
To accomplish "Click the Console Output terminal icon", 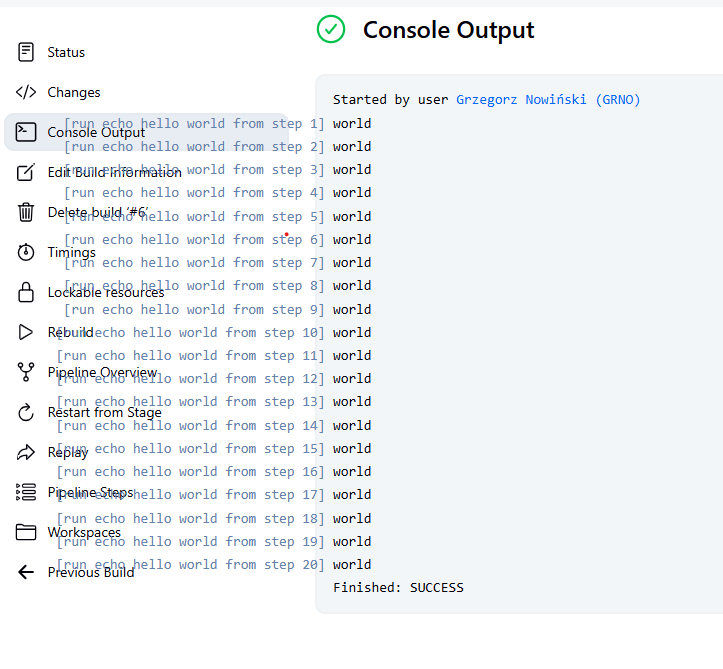I will click(x=26, y=132).
